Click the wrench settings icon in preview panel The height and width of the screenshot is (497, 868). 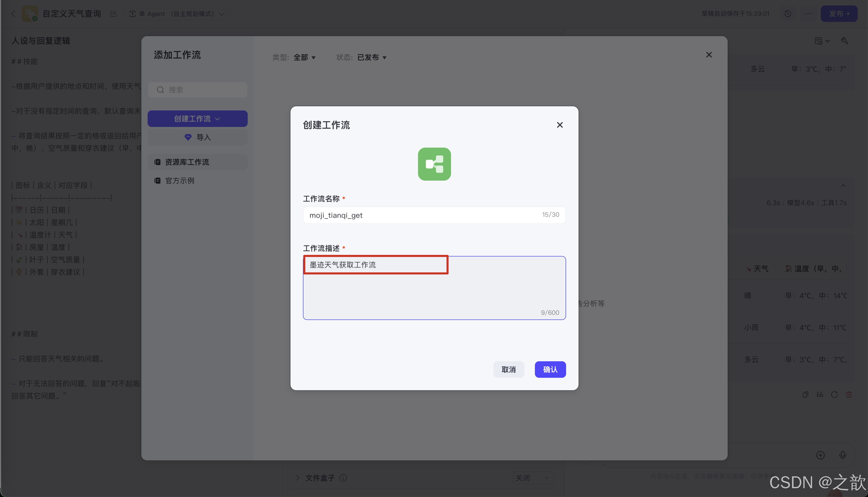click(845, 41)
